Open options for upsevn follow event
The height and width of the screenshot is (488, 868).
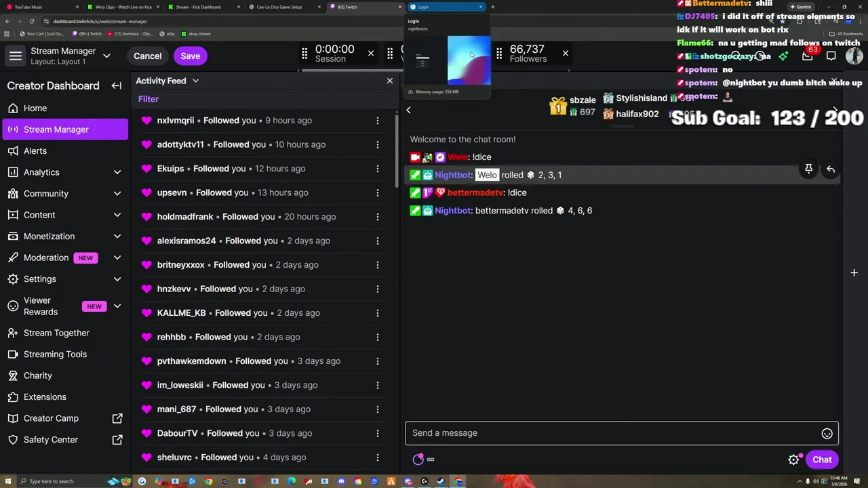point(377,192)
